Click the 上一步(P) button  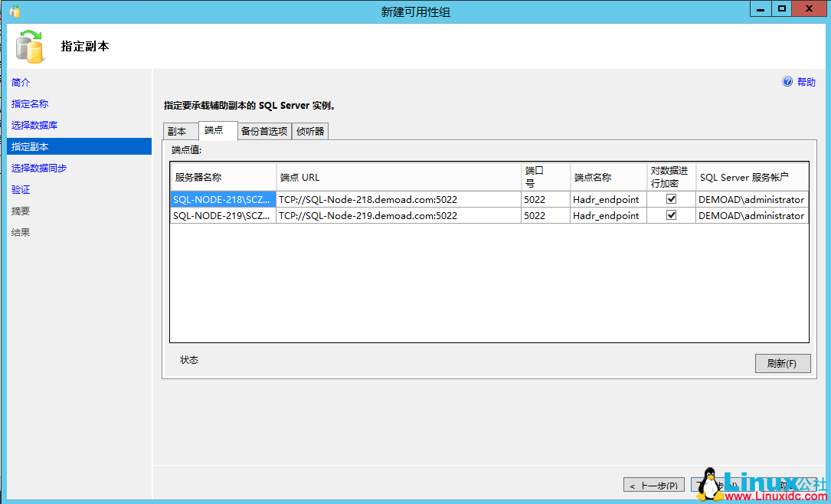(653, 484)
